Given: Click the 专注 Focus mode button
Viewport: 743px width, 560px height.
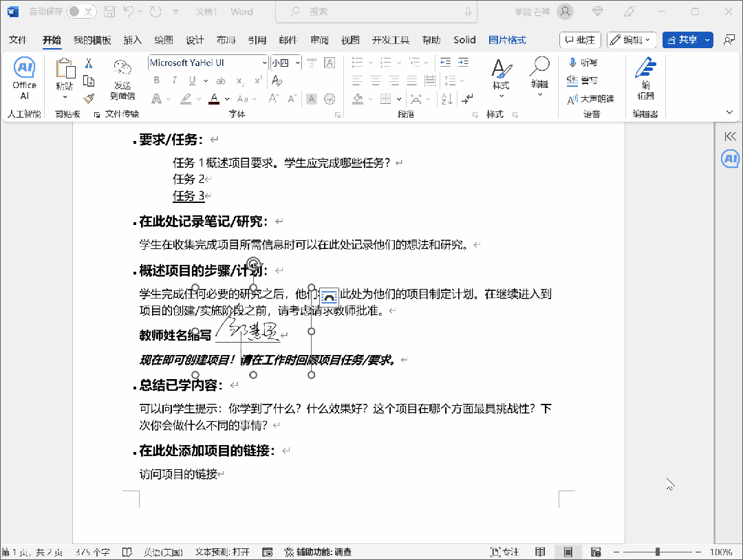Looking at the screenshot, I should click(505, 552).
